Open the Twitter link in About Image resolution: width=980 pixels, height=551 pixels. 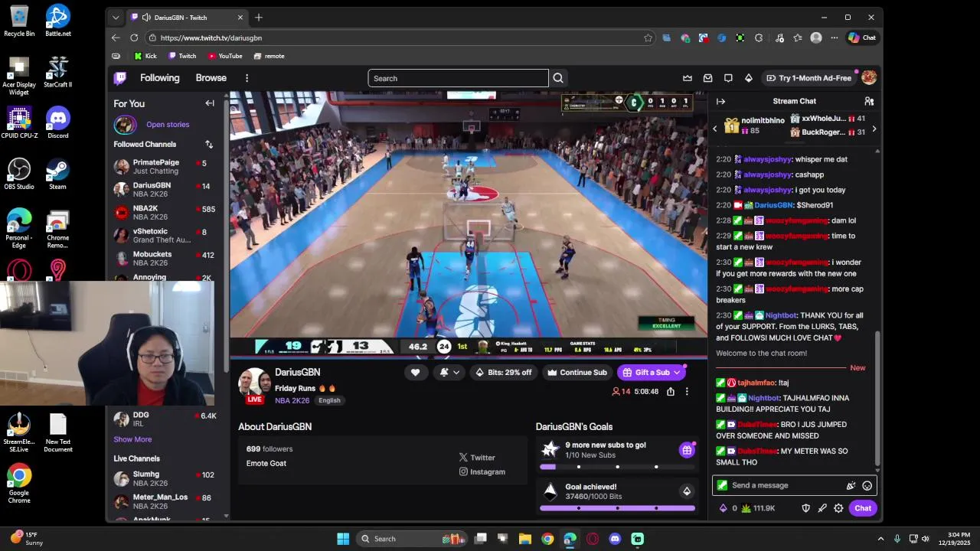coord(477,458)
